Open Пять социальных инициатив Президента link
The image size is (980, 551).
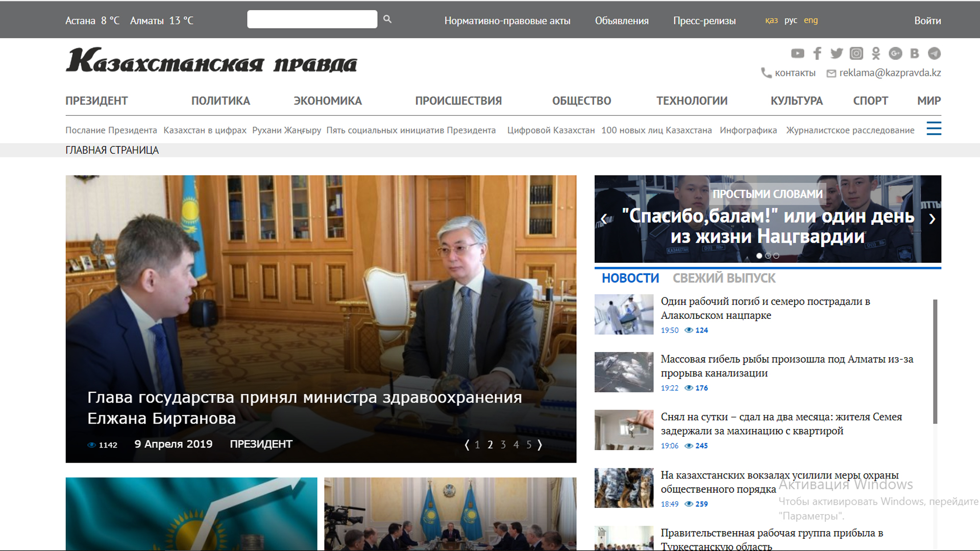[x=411, y=131]
